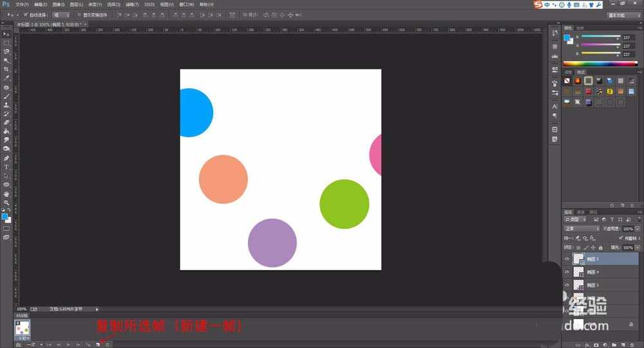Viewport: 644px width, 348px height.
Task: Enable the 显示变换控件 checkbox
Action: click(78, 14)
